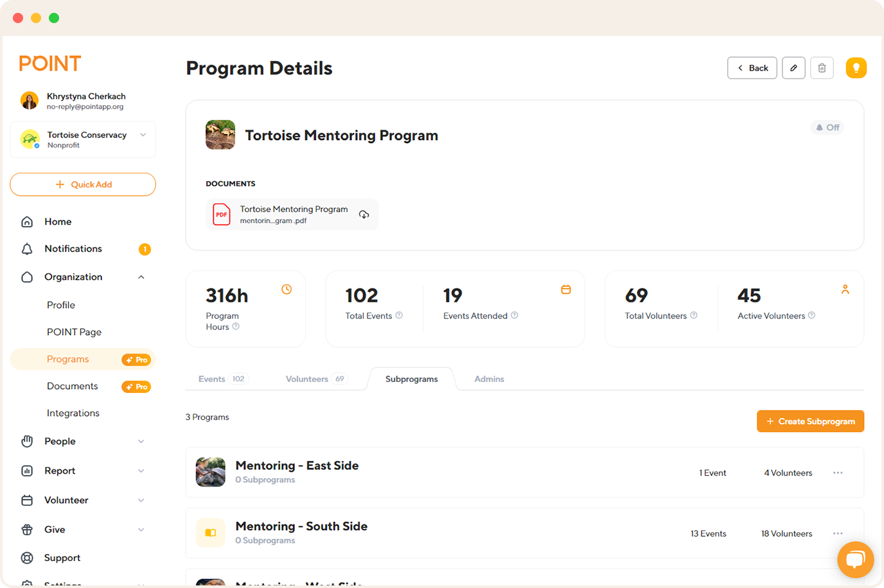Click the Active Volunteers info icon
Image resolution: width=884 pixels, height=588 pixels.
pyautogui.click(x=812, y=315)
